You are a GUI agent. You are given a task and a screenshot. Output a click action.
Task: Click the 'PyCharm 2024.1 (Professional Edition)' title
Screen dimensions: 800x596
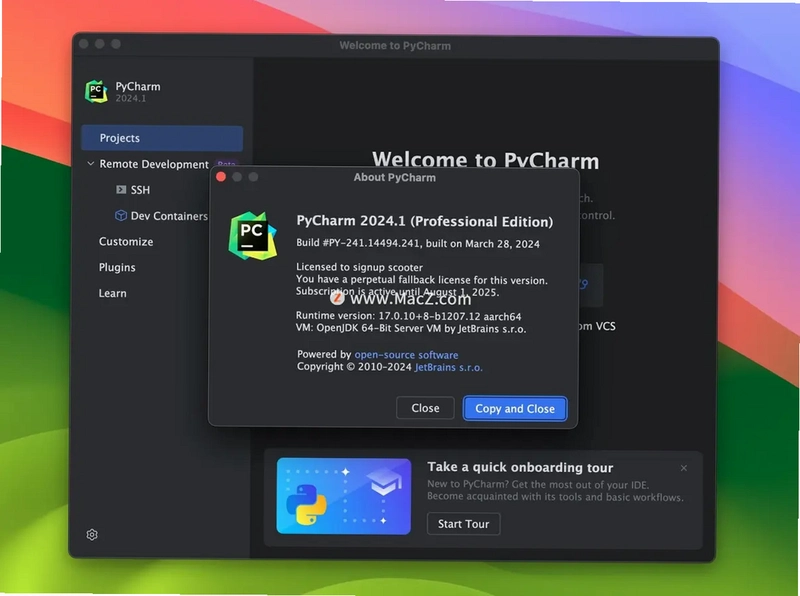coord(424,221)
